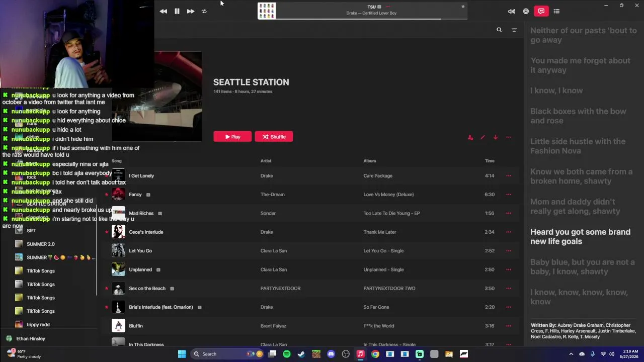This screenshot has width=644, height=362.
Task: Open File Explorer from the taskbar
Action: pos(449,354)
